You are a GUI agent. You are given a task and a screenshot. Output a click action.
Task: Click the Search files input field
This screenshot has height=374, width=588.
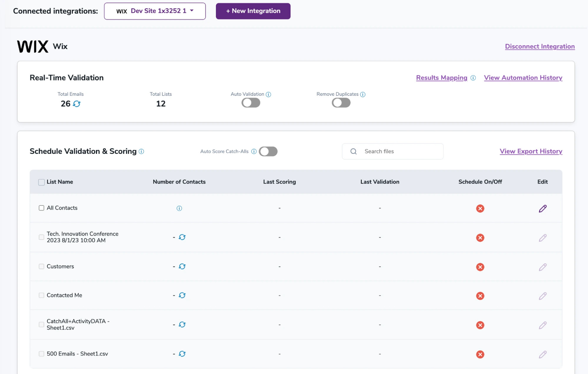tap(398, 151)
